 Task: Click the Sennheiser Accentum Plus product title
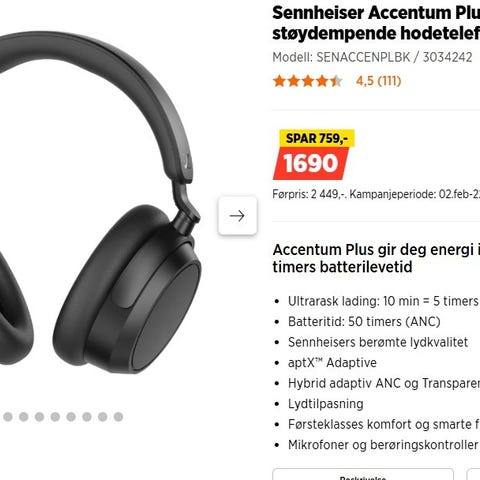click(x=376, y=23)
